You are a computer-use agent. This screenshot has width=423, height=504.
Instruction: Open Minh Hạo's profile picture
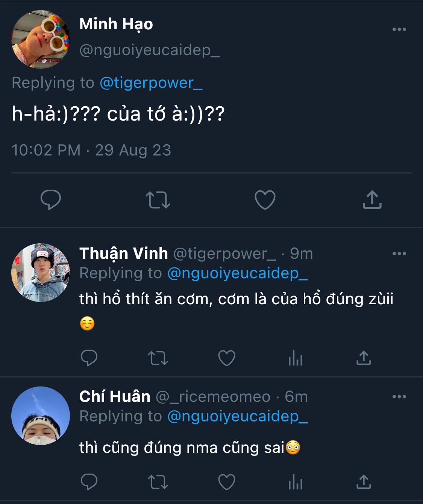(x=41, y=39)
